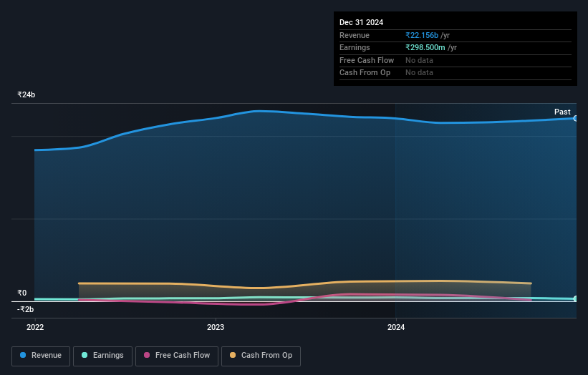The image size is (588, 375).
Task: Toggle the Earnings legend button
Action: click(x=102, y=356)
